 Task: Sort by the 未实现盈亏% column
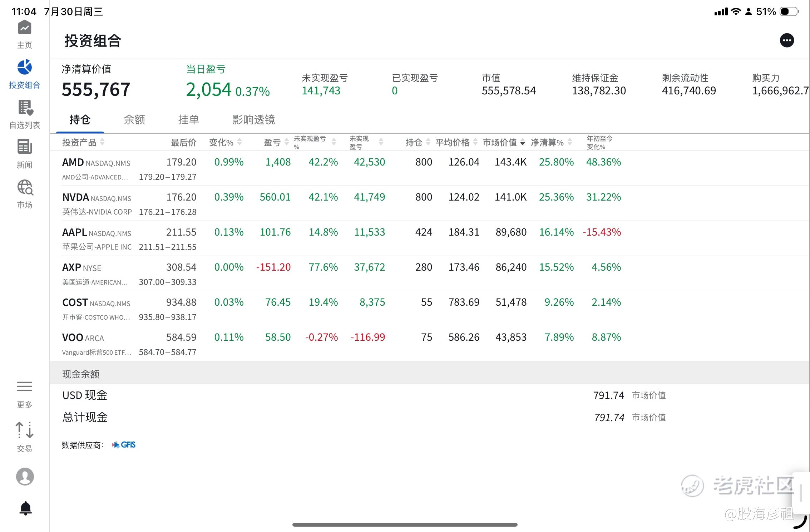315,142
